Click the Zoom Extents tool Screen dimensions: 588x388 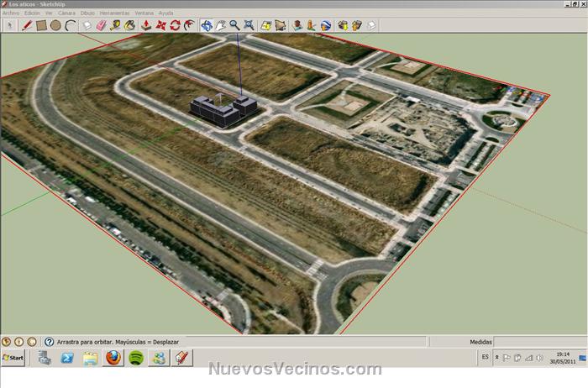249,25
